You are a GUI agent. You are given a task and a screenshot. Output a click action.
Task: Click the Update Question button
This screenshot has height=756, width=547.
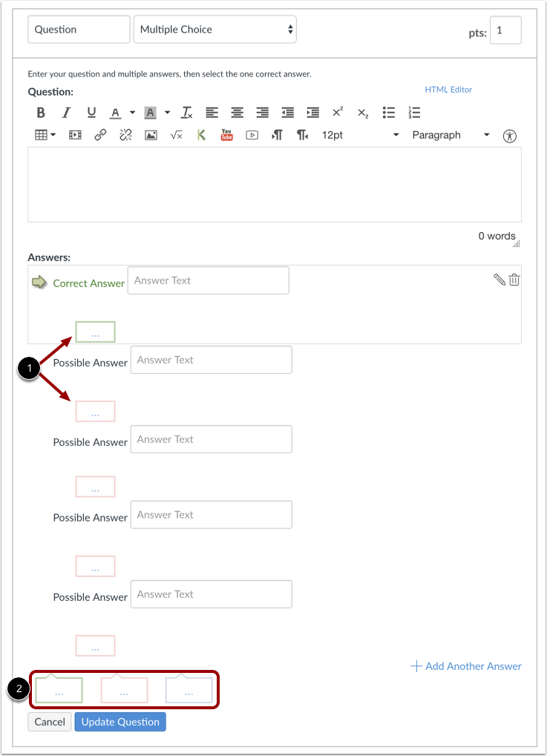point(120,722)
